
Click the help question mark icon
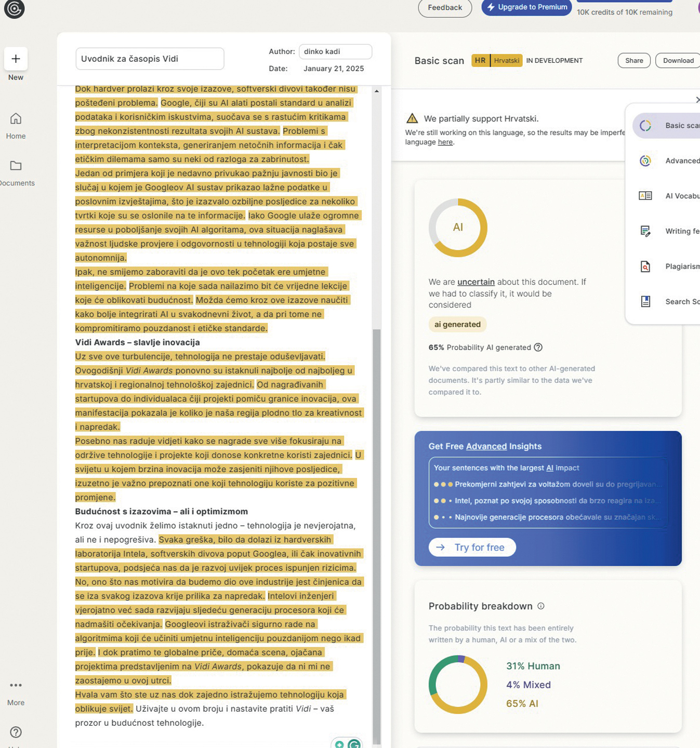click(x=16, y=732)
